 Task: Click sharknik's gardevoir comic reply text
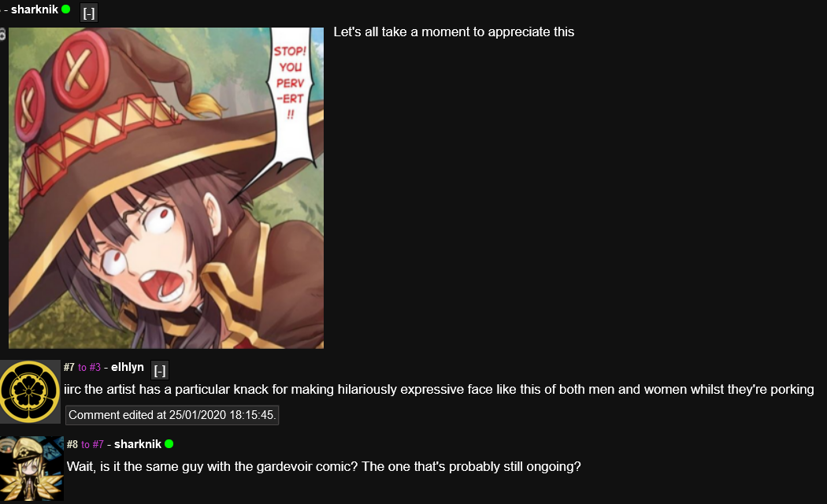click(x=323, y=466)
